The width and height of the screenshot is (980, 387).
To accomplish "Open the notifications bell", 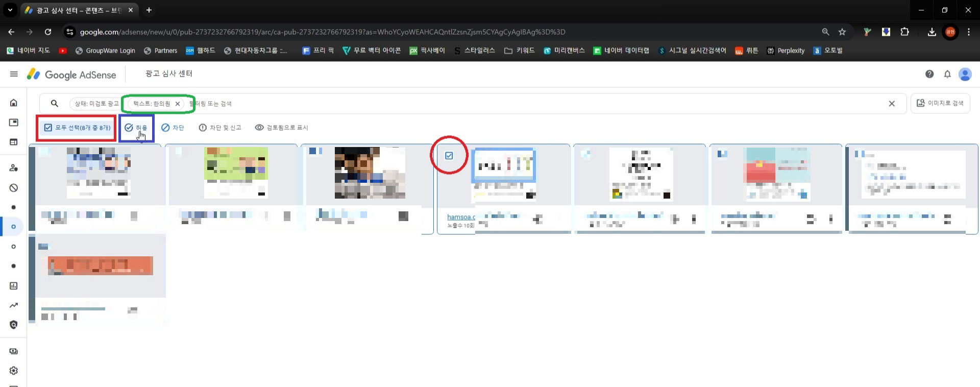I will tap(947, 74).
